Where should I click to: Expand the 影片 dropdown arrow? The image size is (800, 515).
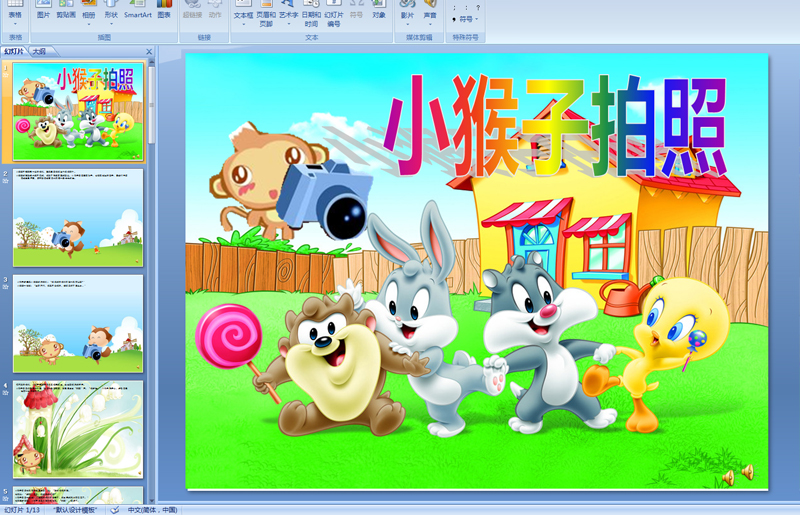pos(407,24)
